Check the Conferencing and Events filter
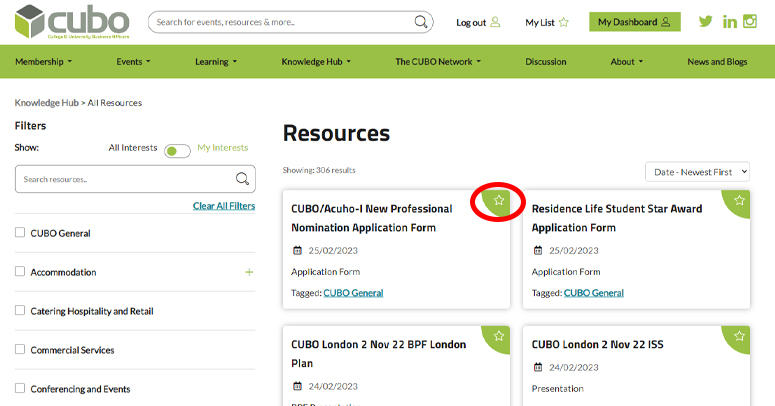Image resolution: width=775 pixels, height=406 pixels. click(x=20, y=388)
